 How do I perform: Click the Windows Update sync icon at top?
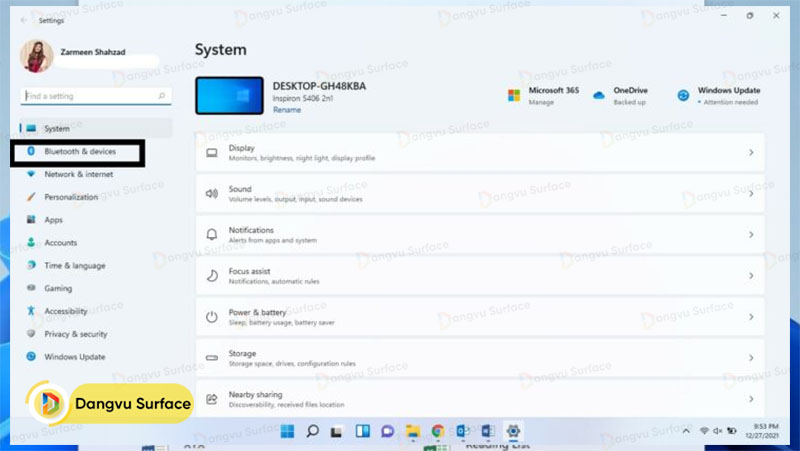click(x=683, y=95)
